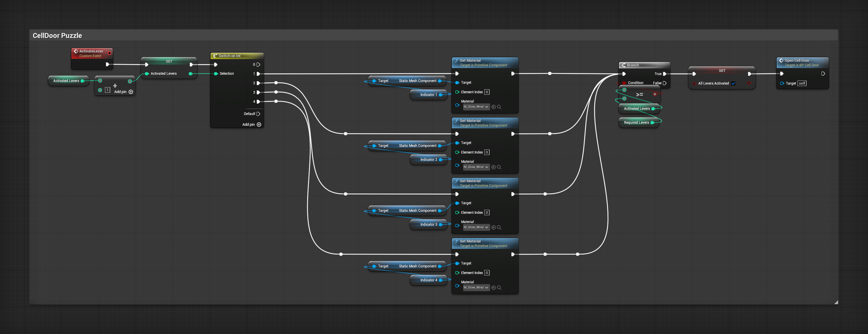868x334 pixels.
Task: Select the CellDoor Puzzle comment title
Action: [x=57, y=36]
